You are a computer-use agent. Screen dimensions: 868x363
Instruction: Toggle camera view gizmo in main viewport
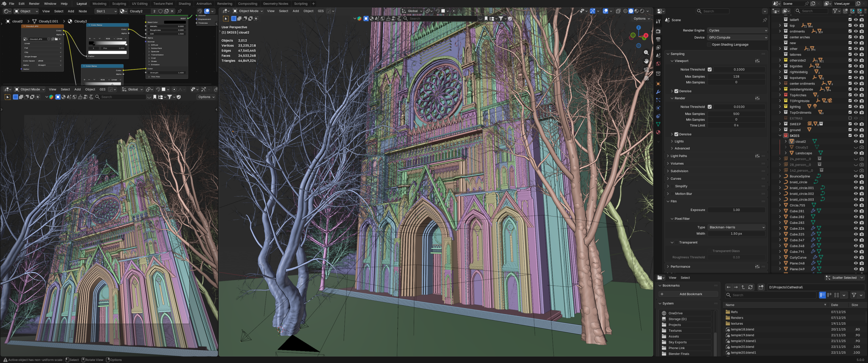coord(646,70)
